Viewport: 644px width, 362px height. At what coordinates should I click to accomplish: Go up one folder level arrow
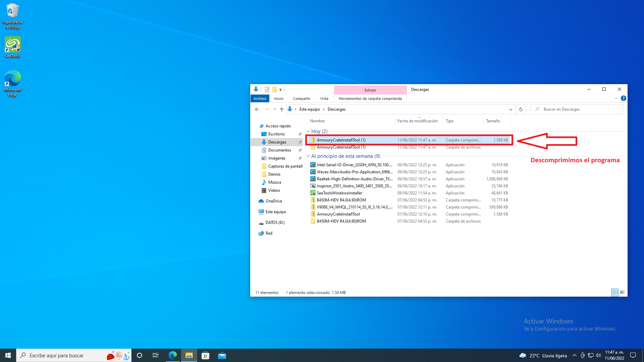(281, 109)
